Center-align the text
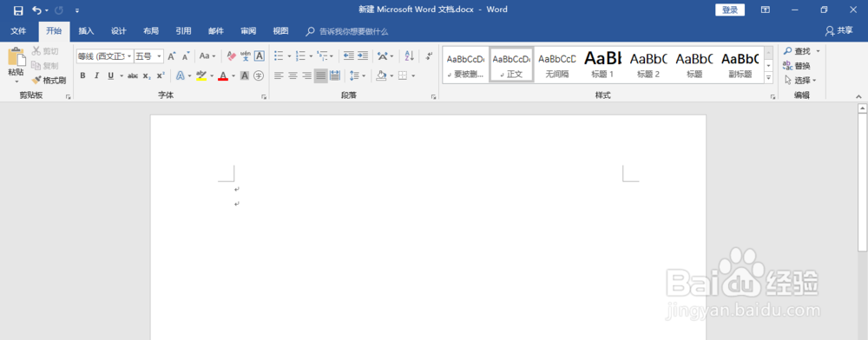868x340 pixels. [293, 75]
